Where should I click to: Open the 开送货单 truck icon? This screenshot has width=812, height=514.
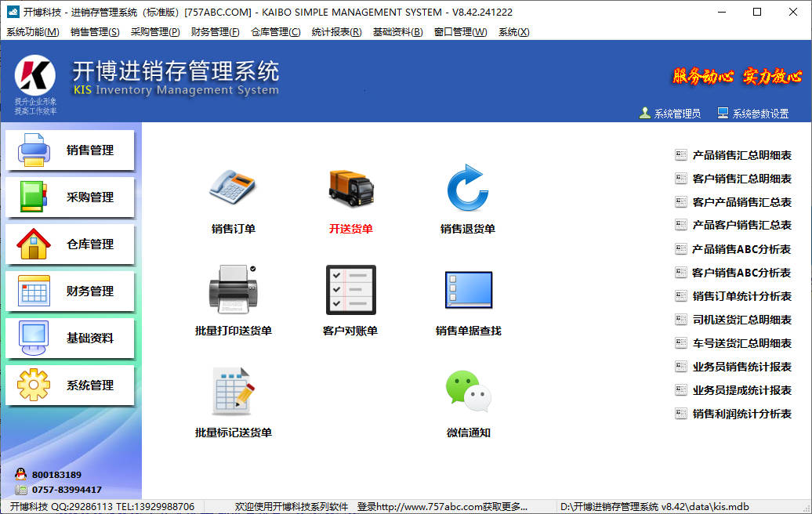(351, 188)
